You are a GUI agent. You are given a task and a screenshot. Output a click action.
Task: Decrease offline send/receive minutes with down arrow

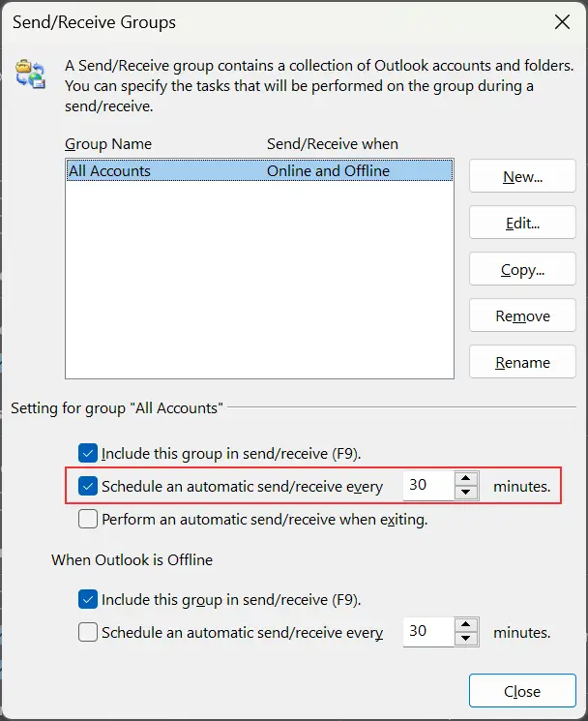point(466,639)
